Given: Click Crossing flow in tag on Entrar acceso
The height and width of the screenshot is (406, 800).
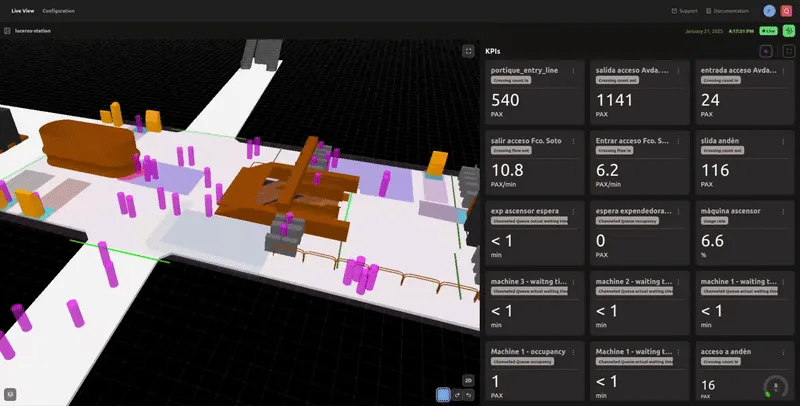Looking at the screenshot, I should click(x=615, y=151).
